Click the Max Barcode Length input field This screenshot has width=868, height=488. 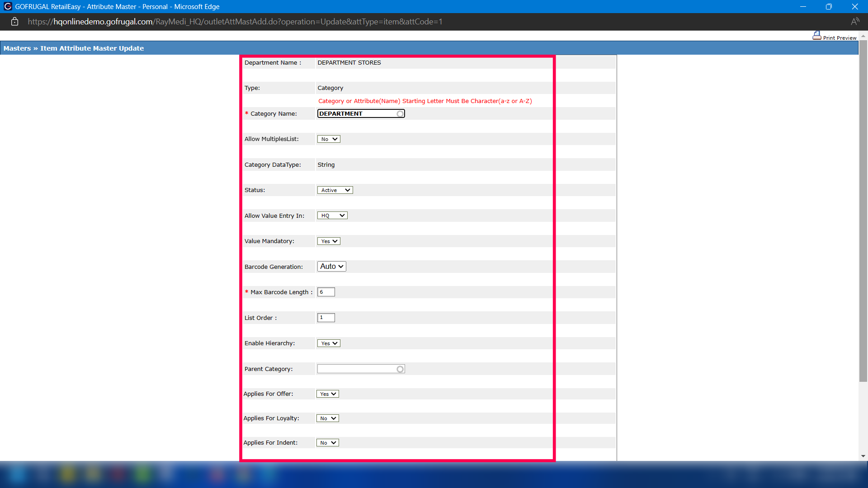326,292
